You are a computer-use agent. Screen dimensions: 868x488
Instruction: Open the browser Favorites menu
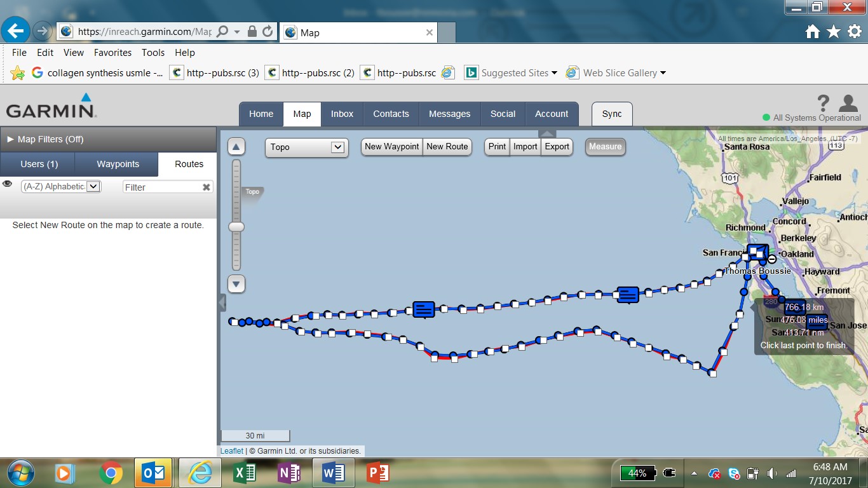coord(112,53)
